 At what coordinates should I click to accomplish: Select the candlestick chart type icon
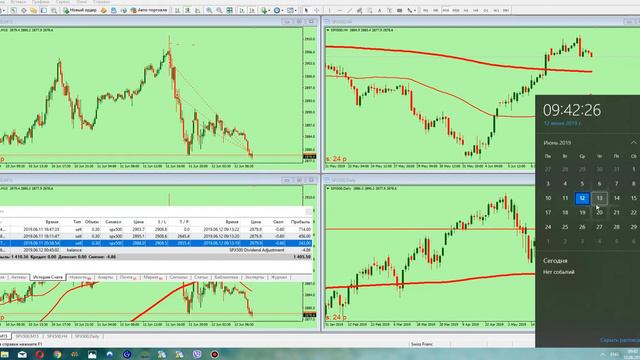point(187,10)
